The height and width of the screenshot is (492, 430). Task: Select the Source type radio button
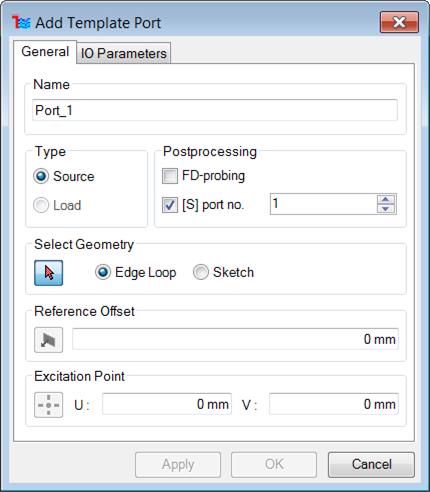coord(41,176)
